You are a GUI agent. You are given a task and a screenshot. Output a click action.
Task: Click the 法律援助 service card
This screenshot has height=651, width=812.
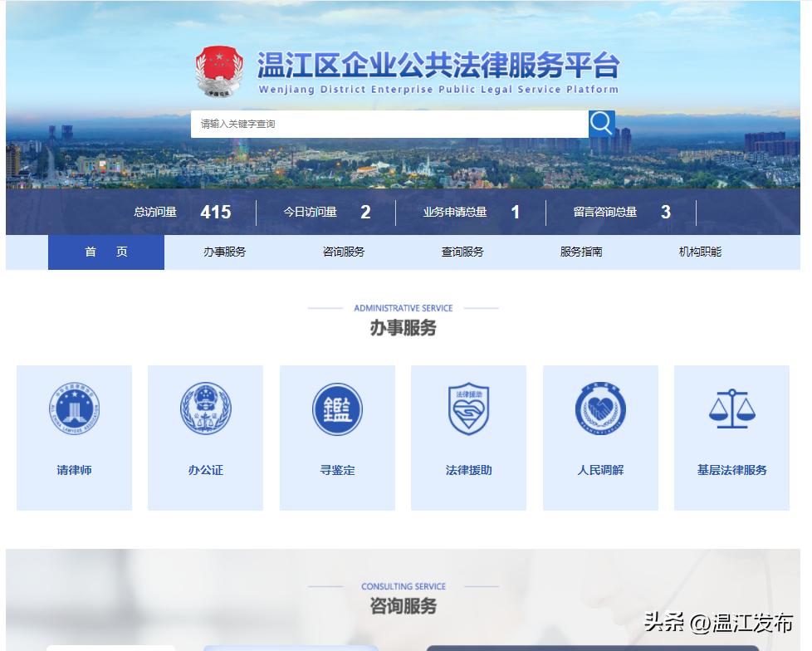pyautogui.click(x=468, y=438)
